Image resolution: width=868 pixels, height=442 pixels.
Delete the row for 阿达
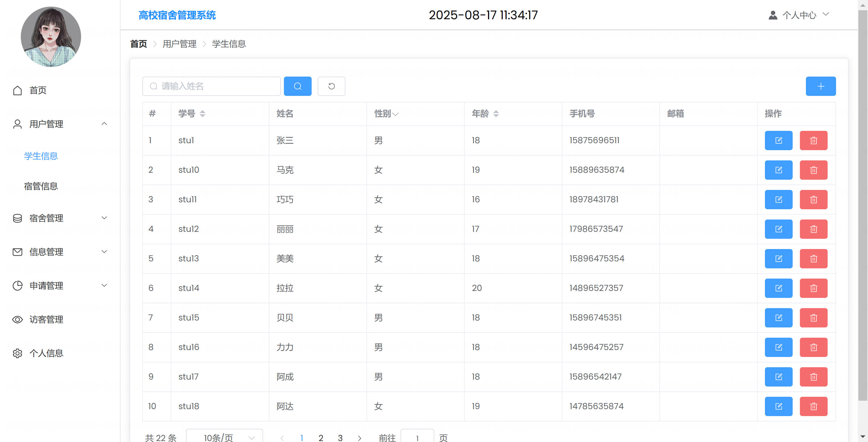[813, 407]
